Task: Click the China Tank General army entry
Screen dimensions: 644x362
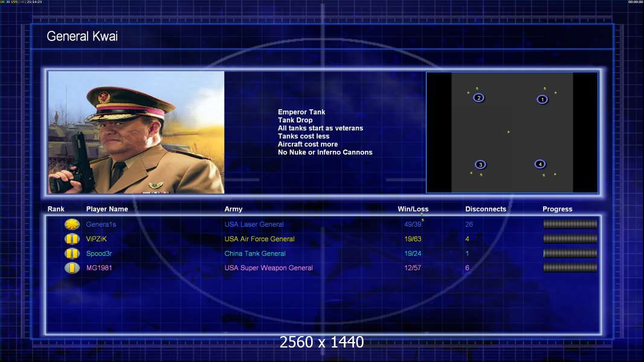Action: tap(255, 253)
